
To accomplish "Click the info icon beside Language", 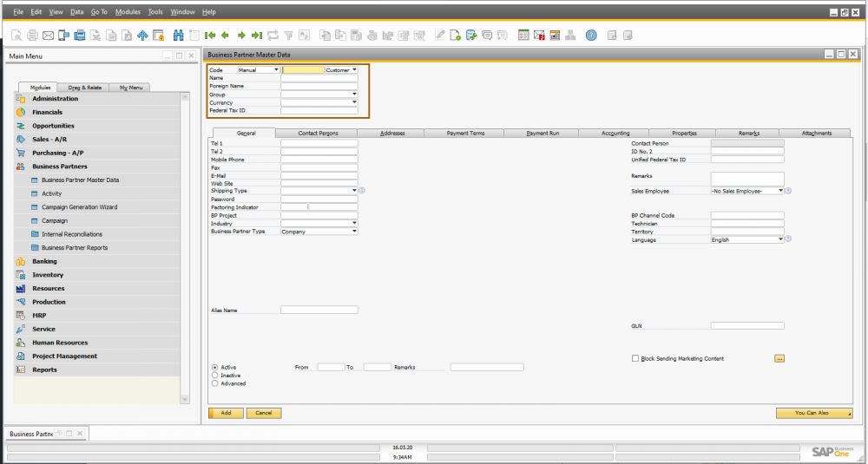I will pos(788,239).
